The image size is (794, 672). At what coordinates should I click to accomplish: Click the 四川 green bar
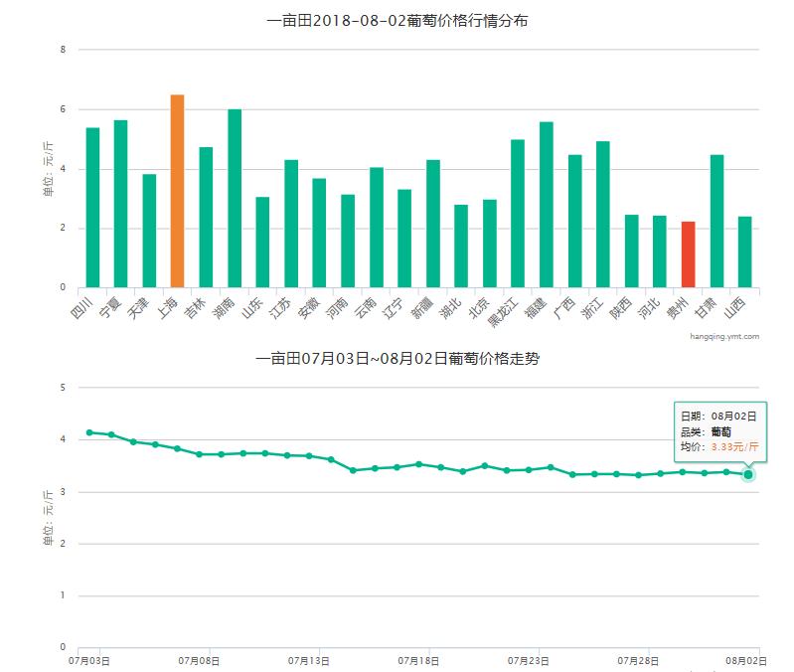point(92,208)
